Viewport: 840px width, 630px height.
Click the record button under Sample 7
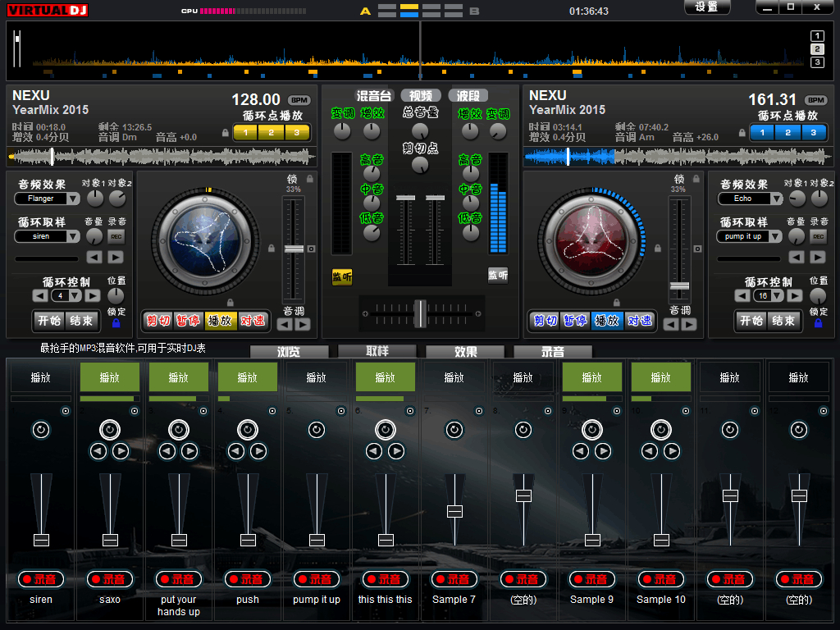tap(454, 579)
